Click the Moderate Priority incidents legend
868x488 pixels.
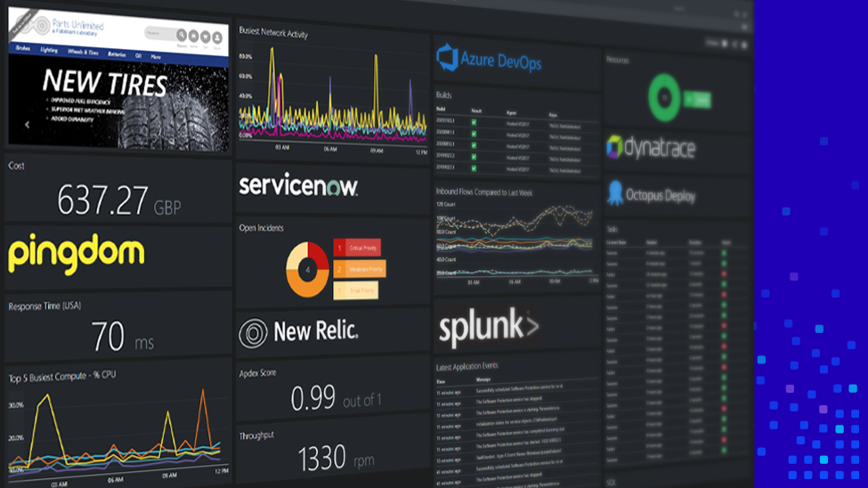coord(360,269)
